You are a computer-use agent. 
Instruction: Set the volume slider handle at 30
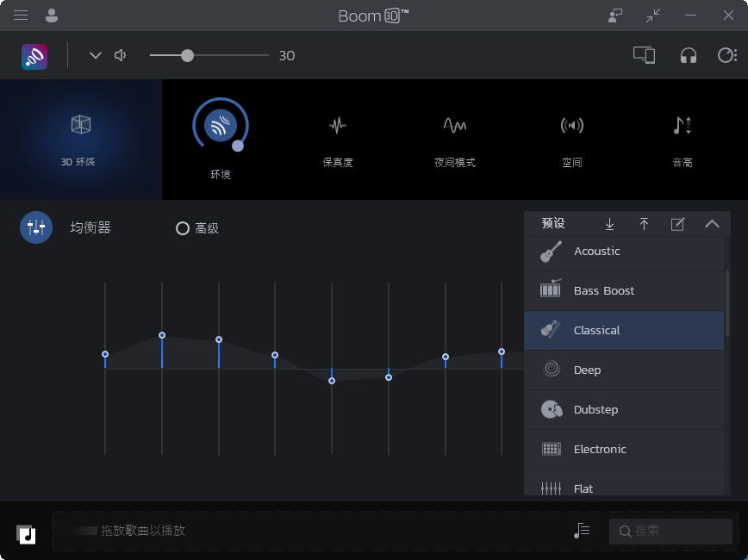(x=188, y=55)
